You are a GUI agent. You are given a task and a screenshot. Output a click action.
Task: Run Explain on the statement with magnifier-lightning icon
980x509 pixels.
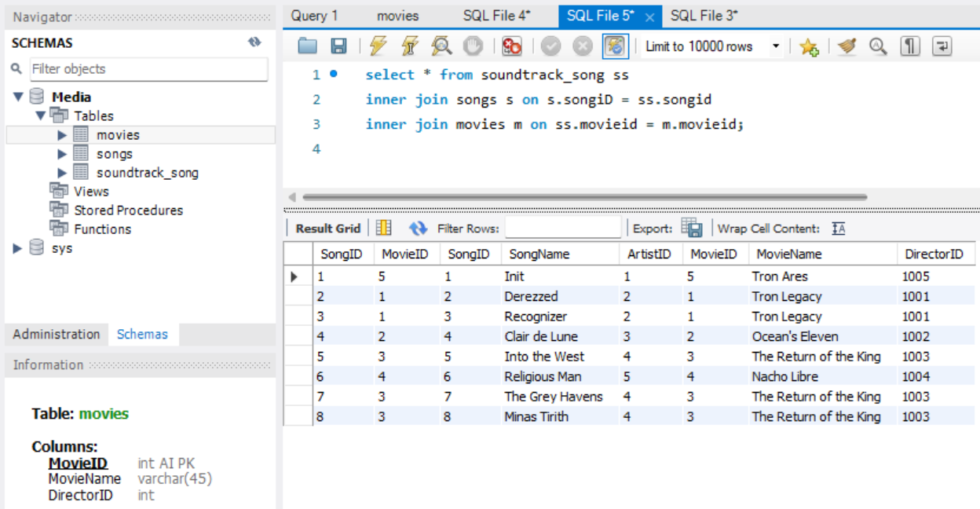pos(441,46)
